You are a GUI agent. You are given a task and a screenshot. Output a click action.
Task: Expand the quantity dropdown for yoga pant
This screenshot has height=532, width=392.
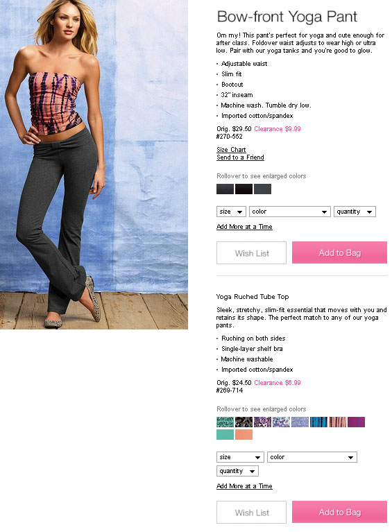click(355, 212)
